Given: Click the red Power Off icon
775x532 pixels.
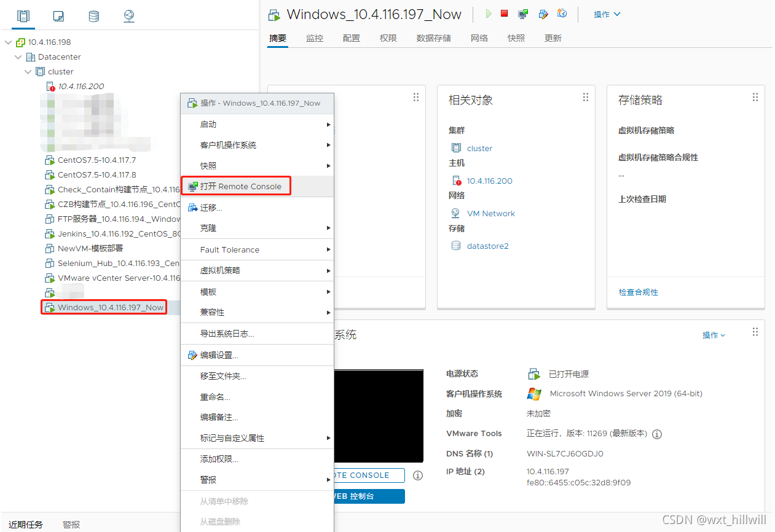Looking at the screenshot, I should (x=505, y=14).
